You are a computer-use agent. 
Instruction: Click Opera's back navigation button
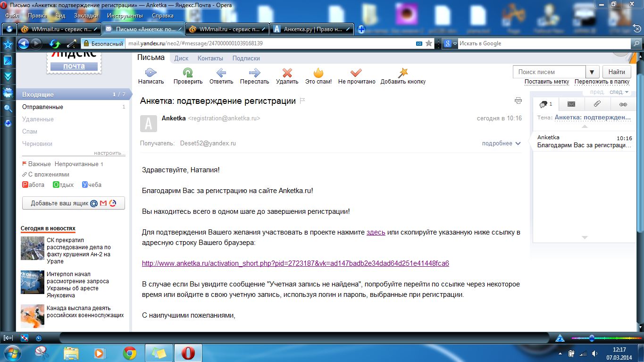23,44
